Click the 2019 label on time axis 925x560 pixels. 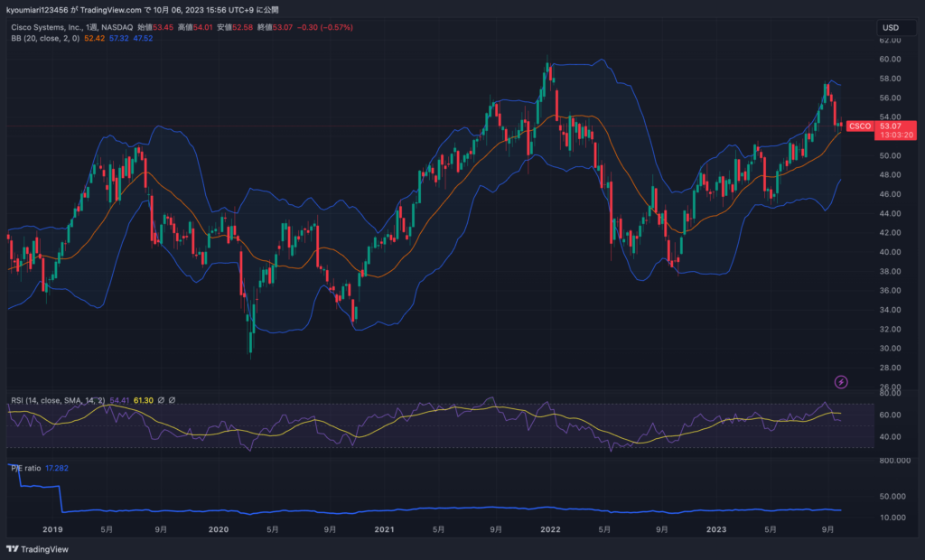click(52, 529)
